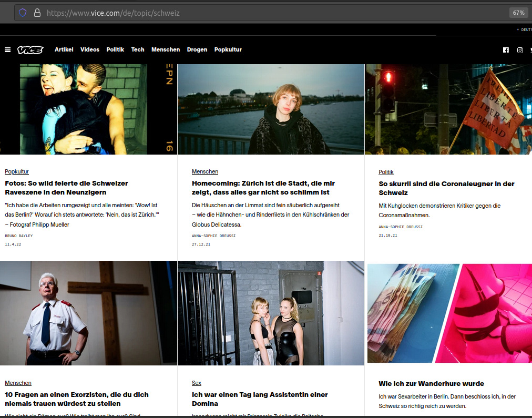The height and width of the screenshot is (418, 532).
Task: Open the hamburger menu icon
Action: [7, 50]
